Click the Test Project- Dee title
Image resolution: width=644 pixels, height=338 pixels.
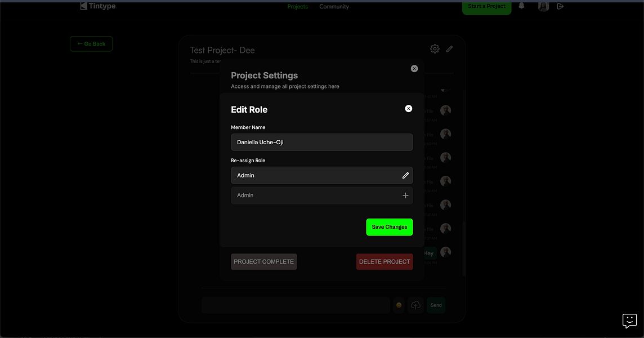(222, 50)
